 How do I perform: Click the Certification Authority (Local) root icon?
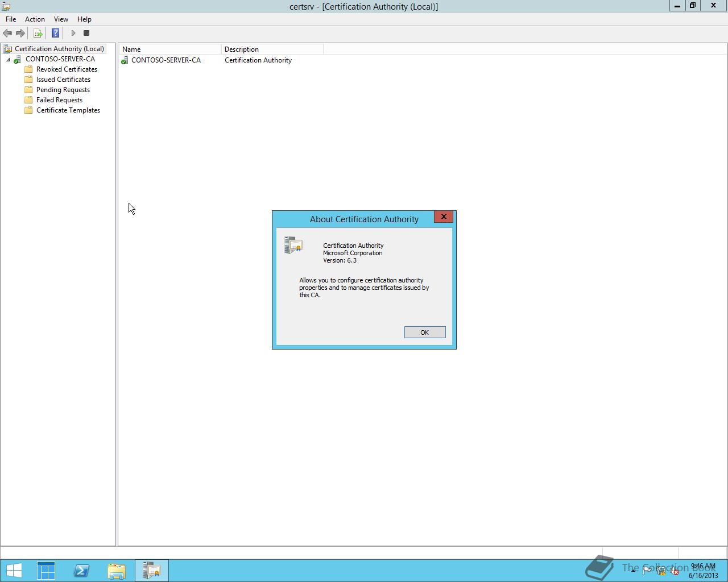[x=7, y=49]
